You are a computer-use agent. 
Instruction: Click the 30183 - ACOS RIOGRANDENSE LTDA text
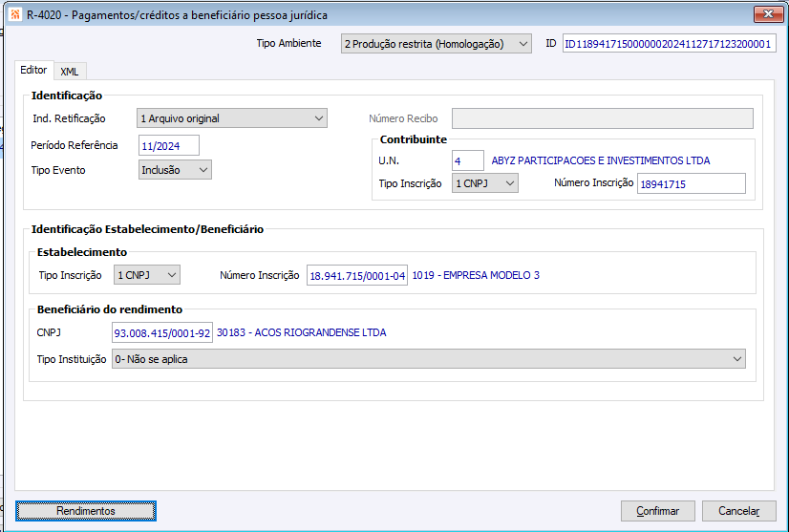302,332
